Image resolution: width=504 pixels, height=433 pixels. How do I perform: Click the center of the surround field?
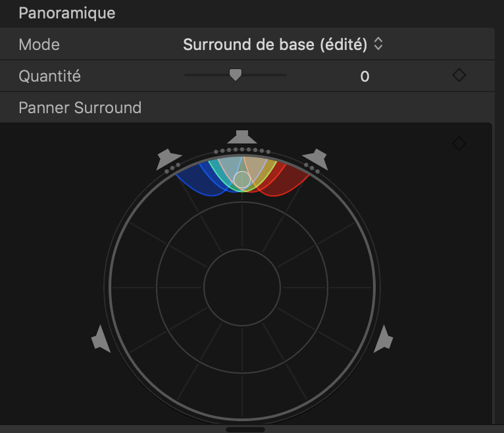pyautogui.click(x=242, y=288)
